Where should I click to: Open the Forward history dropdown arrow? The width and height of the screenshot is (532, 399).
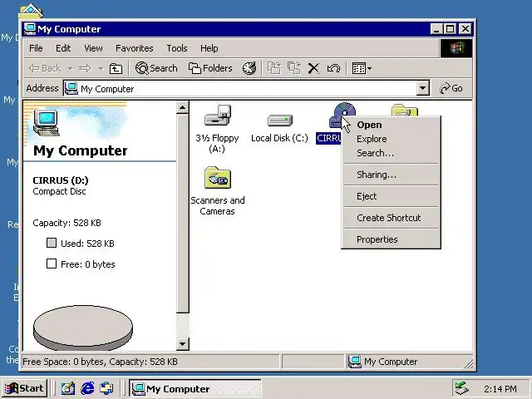pyautogui.click(x=101, y=68)
